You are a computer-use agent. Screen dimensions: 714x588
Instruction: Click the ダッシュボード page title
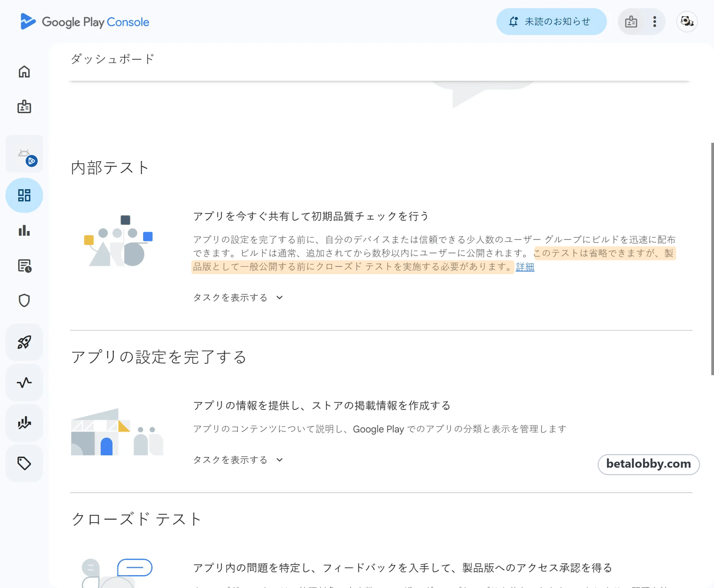(112, 59)
